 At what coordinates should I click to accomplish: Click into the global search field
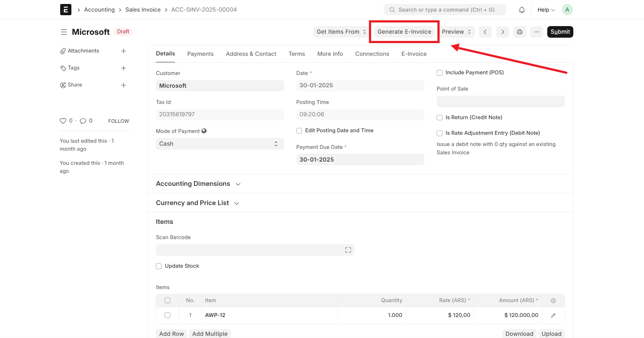coord(445,9)
